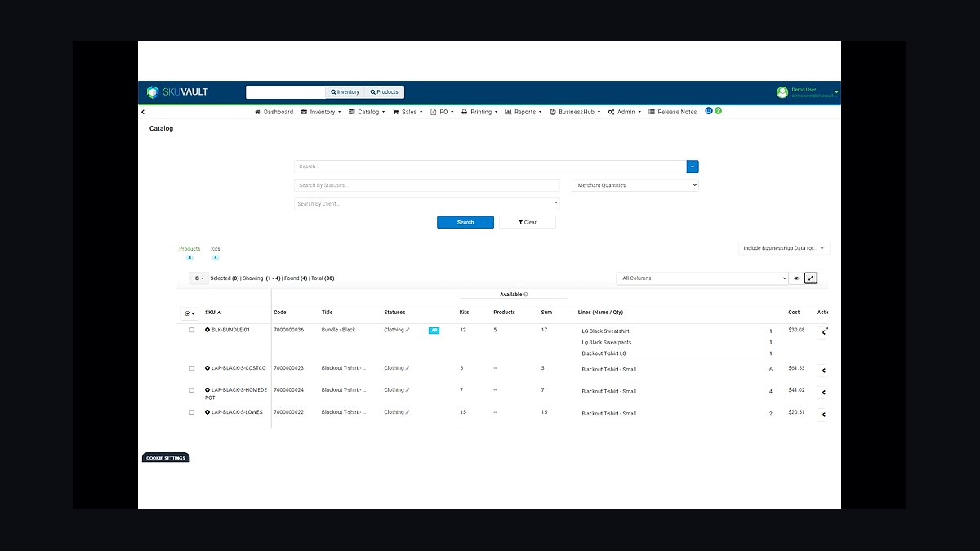Switch to the Products tab
Screen dimensions: 980x551
189,252
